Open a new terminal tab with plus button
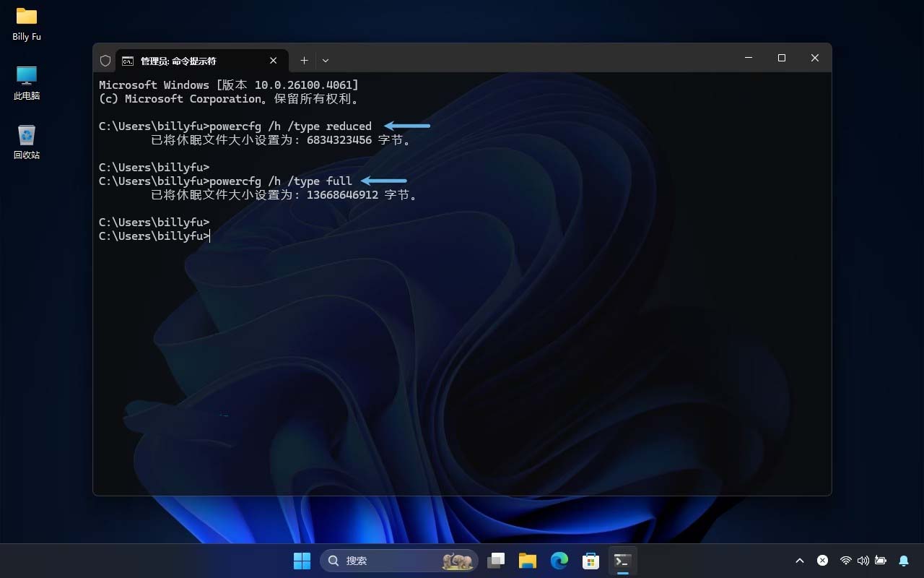The width and height of the screenshot is (924, 578). click(x=304, y=61)
